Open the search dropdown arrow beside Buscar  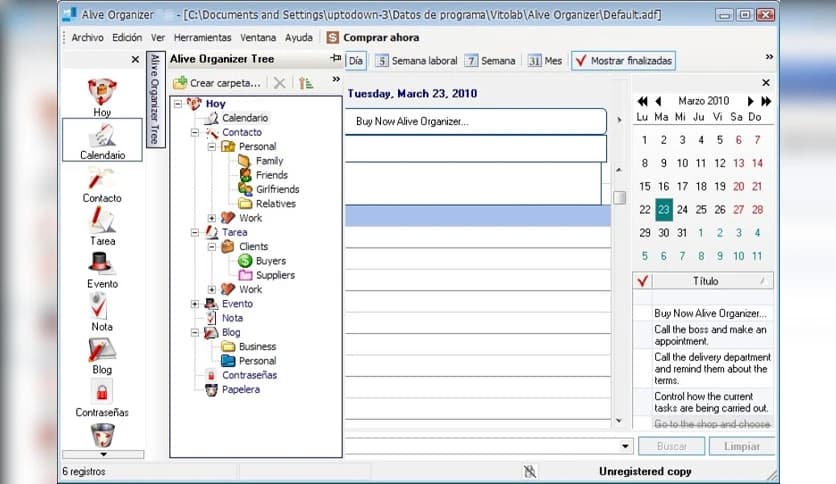point(625,446)
